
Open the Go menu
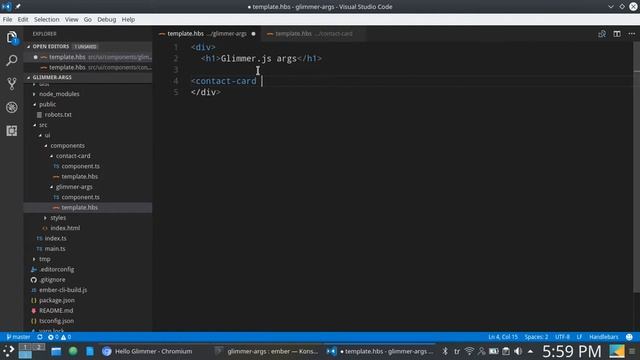tap(88, 20)
